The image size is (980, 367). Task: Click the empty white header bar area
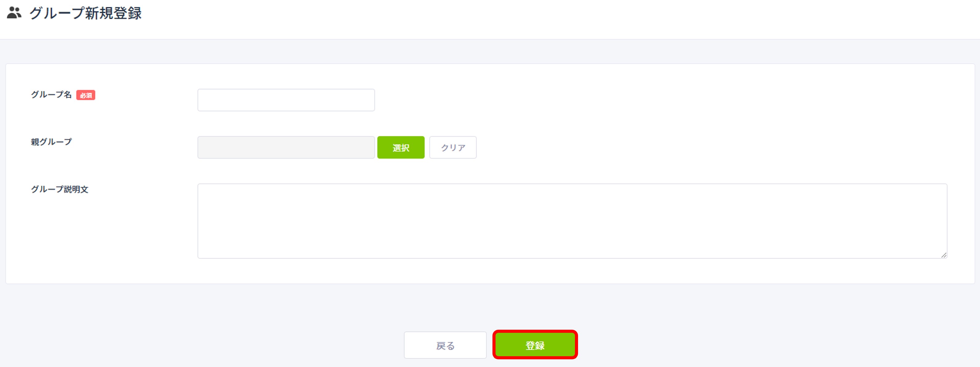(x=532, y=19)
